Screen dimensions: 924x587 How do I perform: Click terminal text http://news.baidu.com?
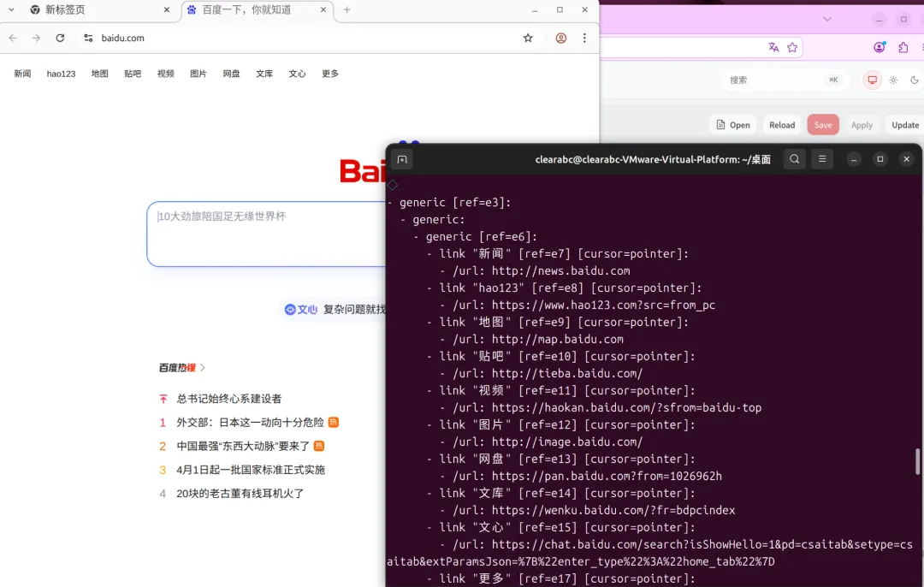[561, 271]
